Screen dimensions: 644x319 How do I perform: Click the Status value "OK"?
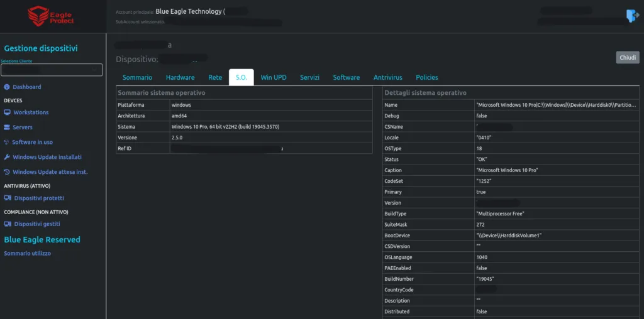tap(481, 159)
